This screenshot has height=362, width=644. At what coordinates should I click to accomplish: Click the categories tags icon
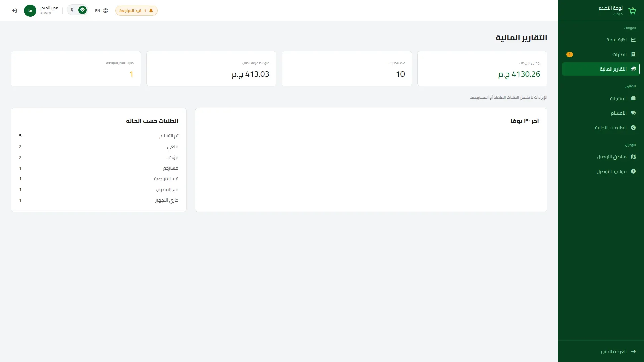pos(633,113)
